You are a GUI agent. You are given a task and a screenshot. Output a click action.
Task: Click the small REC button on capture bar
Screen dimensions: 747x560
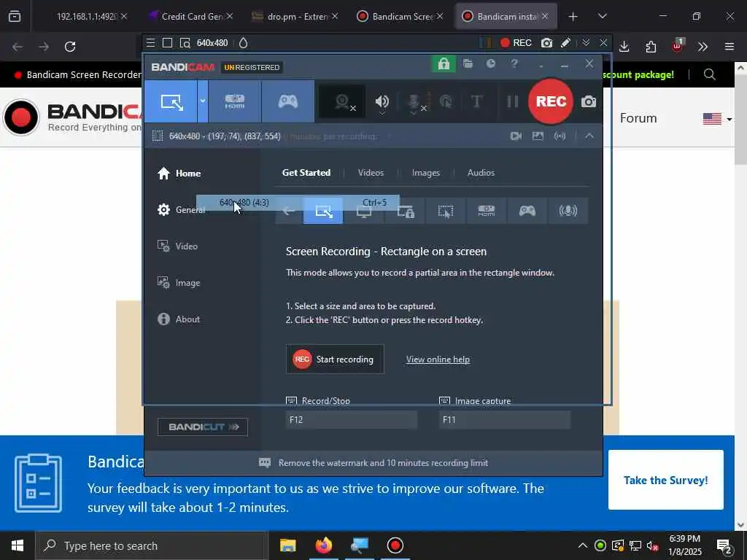(516, 43)
